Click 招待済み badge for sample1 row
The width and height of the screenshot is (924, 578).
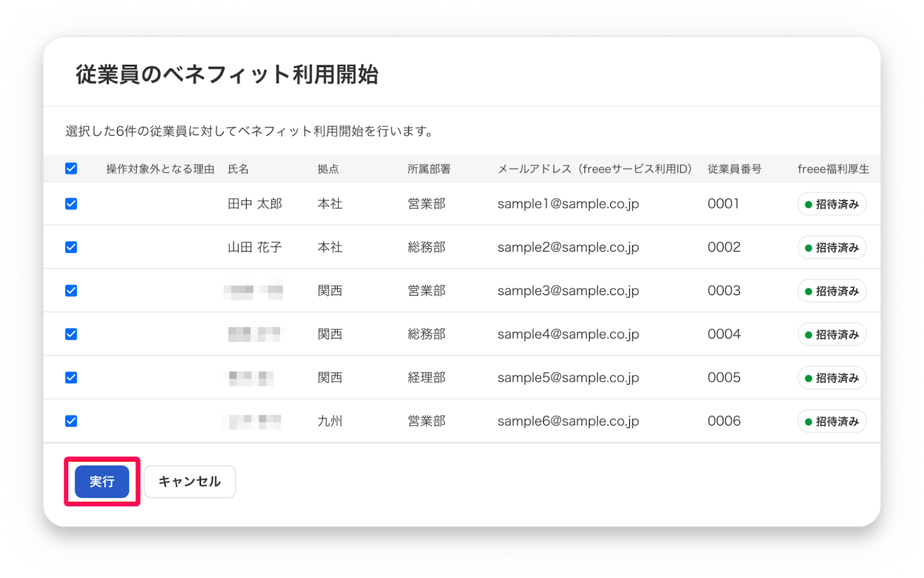(832, 204)
